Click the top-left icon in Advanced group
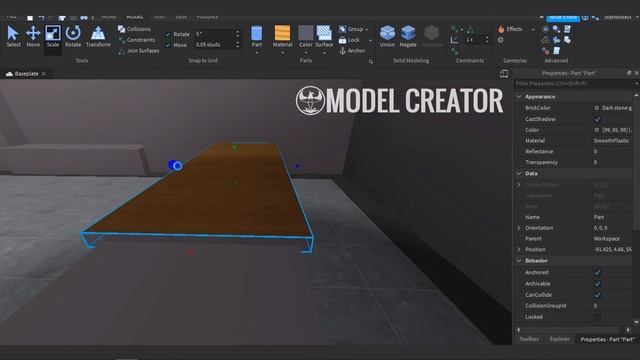 tap(545, 29)
